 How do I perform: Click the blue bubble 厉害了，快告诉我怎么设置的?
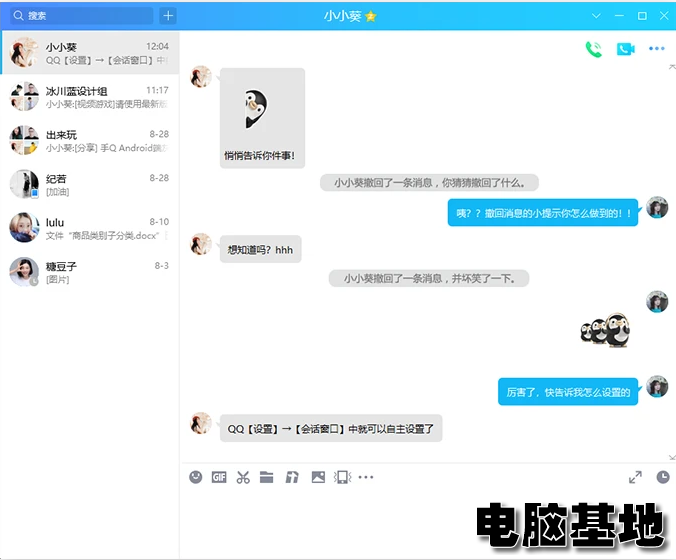point(568,392)
